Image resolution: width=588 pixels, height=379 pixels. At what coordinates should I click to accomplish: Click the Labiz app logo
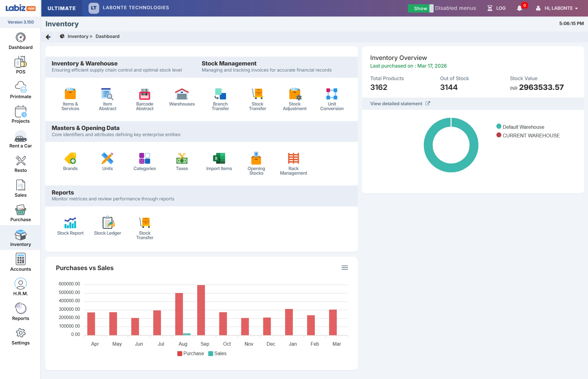[x=20, y=8]
